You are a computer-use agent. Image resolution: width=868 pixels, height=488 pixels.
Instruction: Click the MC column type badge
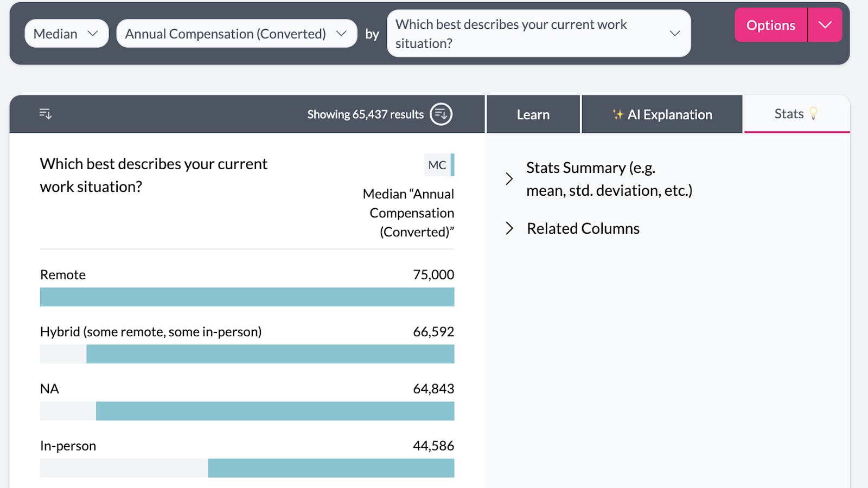pyautogui.click(x=437, y=165)
